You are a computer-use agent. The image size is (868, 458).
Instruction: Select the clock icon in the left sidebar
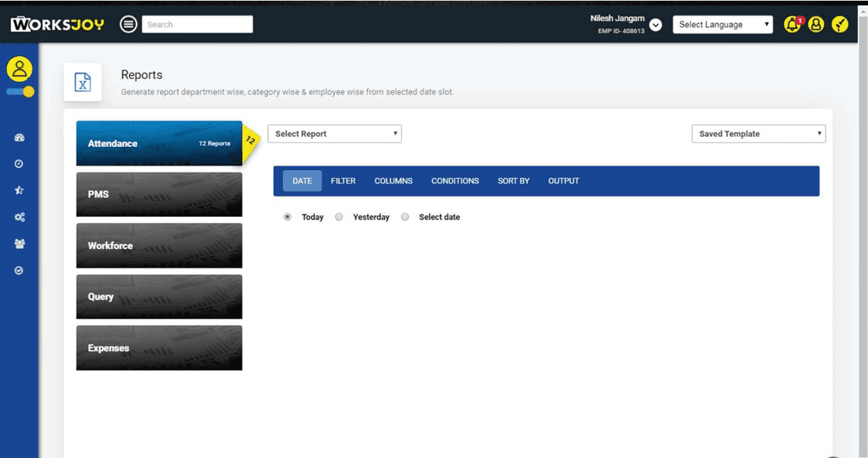click(19, 163)
